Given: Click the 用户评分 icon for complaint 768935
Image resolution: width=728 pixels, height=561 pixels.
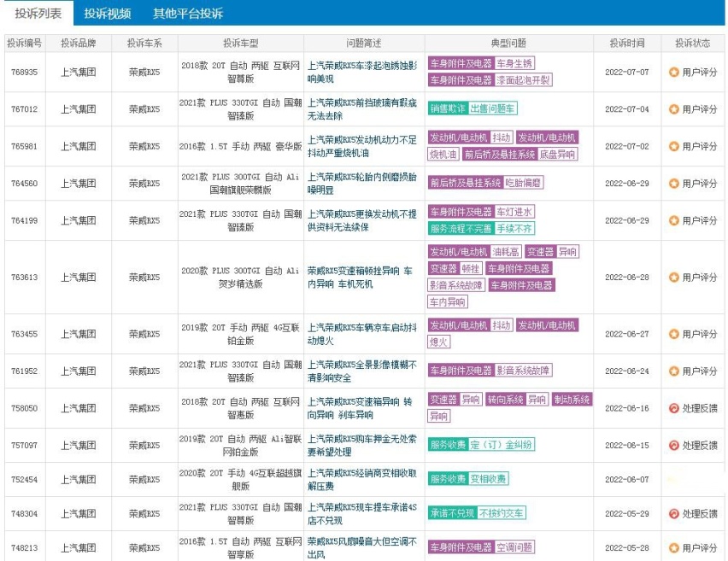Looking at the screenshot, I should [x=673, y=72].
